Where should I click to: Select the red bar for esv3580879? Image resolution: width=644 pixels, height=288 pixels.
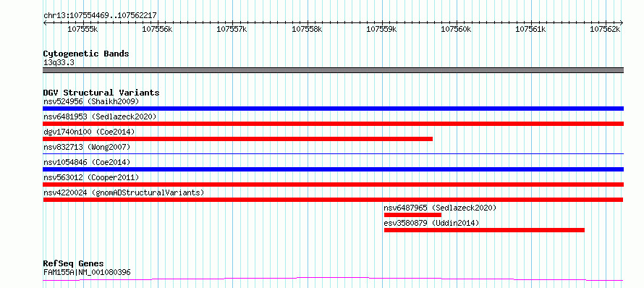pos(484,230)
